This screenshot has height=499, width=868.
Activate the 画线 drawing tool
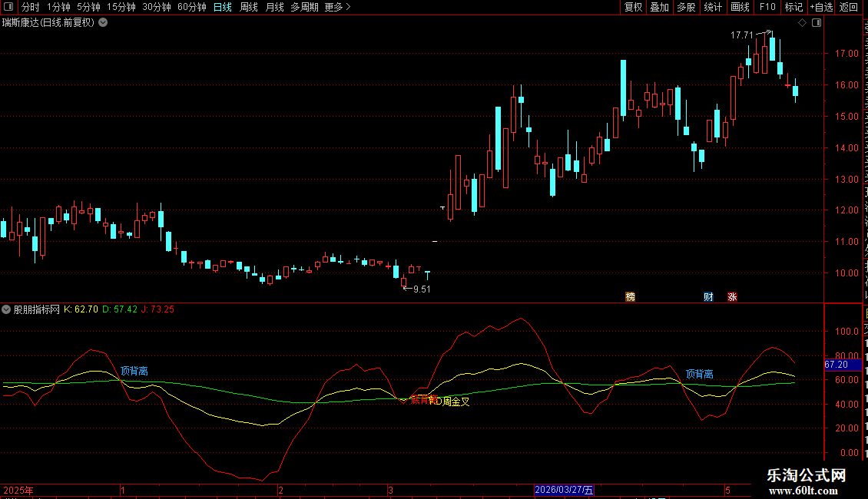(x=740, y=7)
